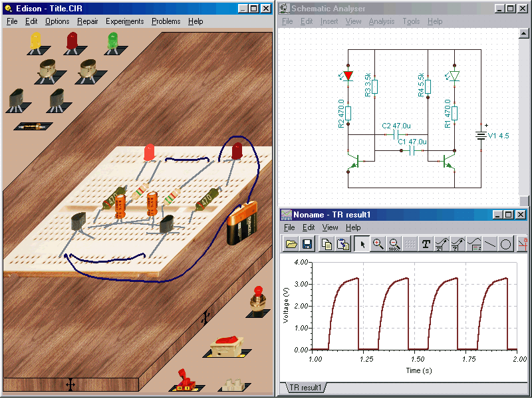Select the line drawing tool icon
This screenshot has width=532, height=399.
point(490,244)
